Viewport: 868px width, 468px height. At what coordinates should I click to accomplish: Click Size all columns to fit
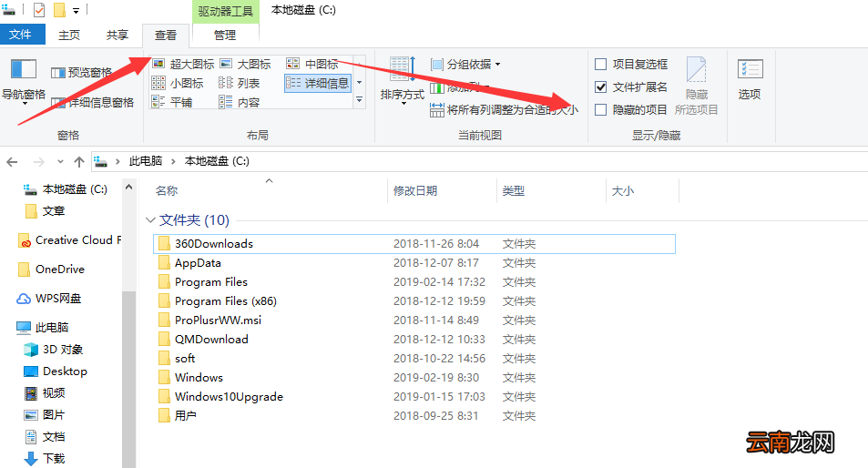click(504, 109)
